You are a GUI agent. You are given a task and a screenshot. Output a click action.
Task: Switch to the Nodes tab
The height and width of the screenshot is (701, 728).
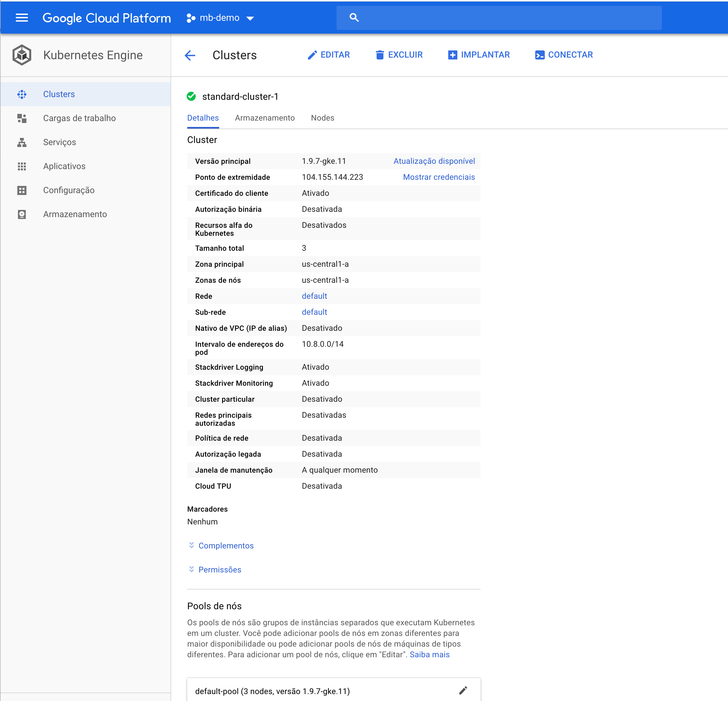322,118
